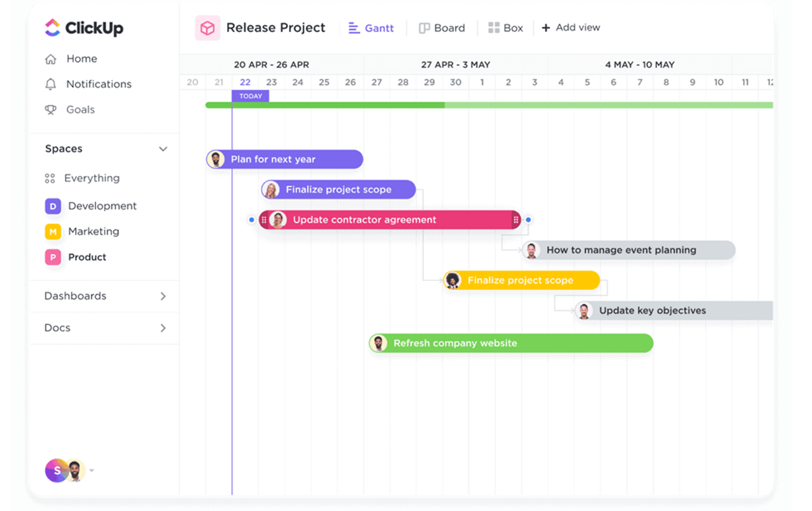Image resolution: width=812 pixels, height=511 pixels.
Task: Open Notifications via the bell icon
Action: (51, 84)
